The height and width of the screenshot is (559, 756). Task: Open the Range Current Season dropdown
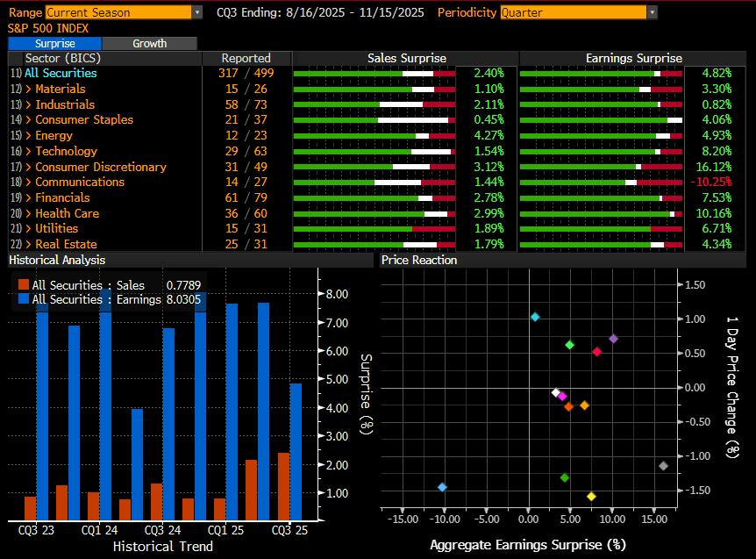pyautogui.click(x=122, y=12)
